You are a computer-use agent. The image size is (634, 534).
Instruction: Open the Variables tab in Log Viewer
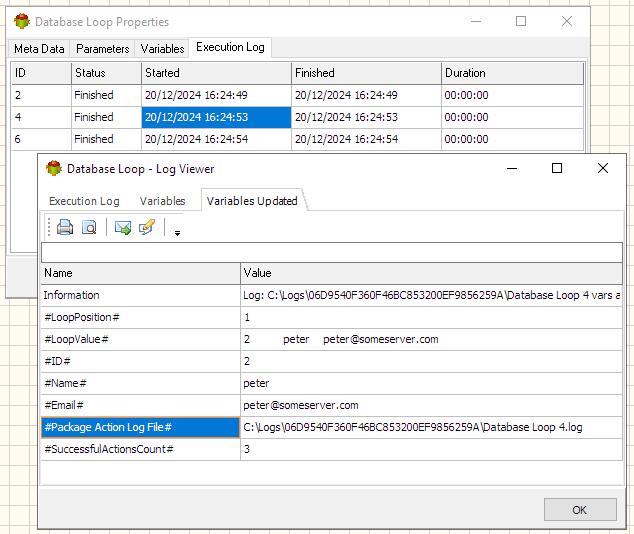[x=163, y=201]
